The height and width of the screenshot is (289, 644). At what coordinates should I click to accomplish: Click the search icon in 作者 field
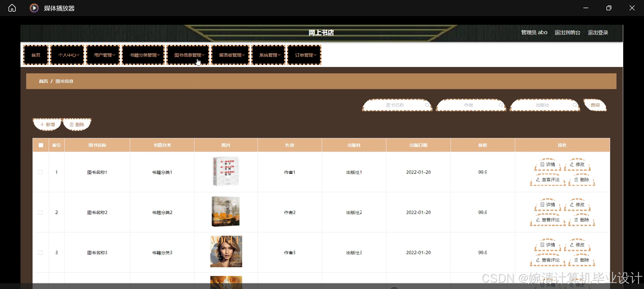click(x=501, y=105)
